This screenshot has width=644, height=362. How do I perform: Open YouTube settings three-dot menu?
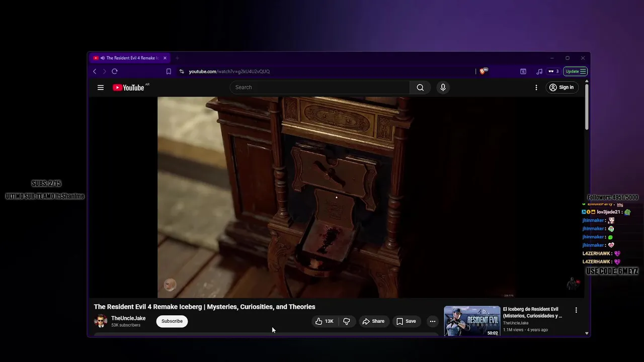point(536,87)
